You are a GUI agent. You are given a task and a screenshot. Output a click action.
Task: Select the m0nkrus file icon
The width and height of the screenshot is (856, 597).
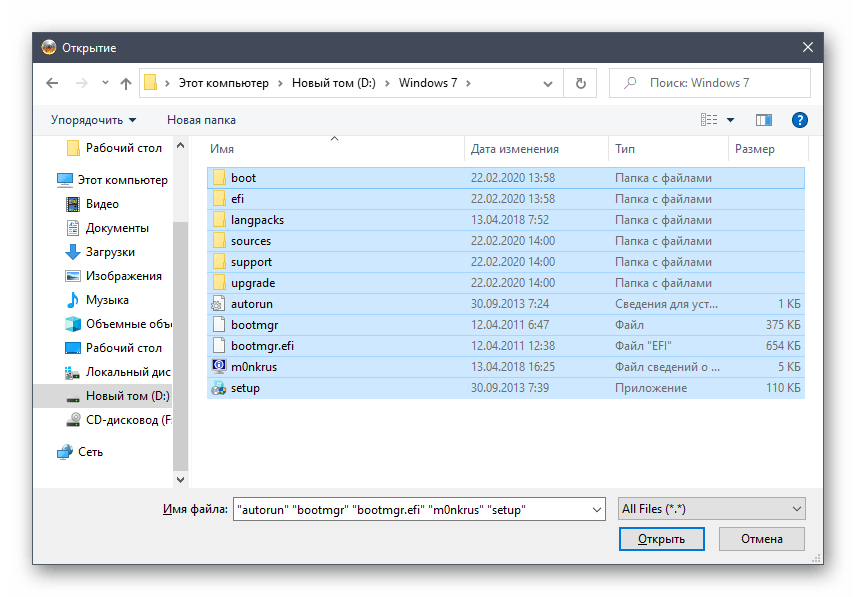coord(219,367)
